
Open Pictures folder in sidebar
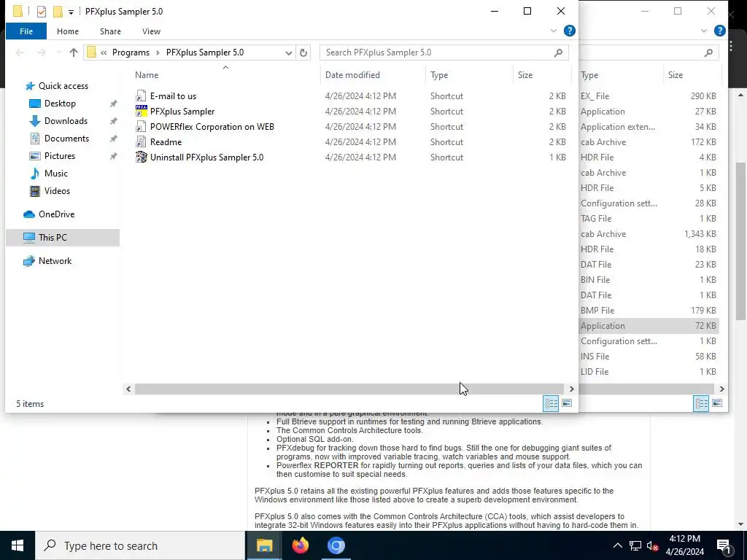pyautogui.click(x=60, y=156)
